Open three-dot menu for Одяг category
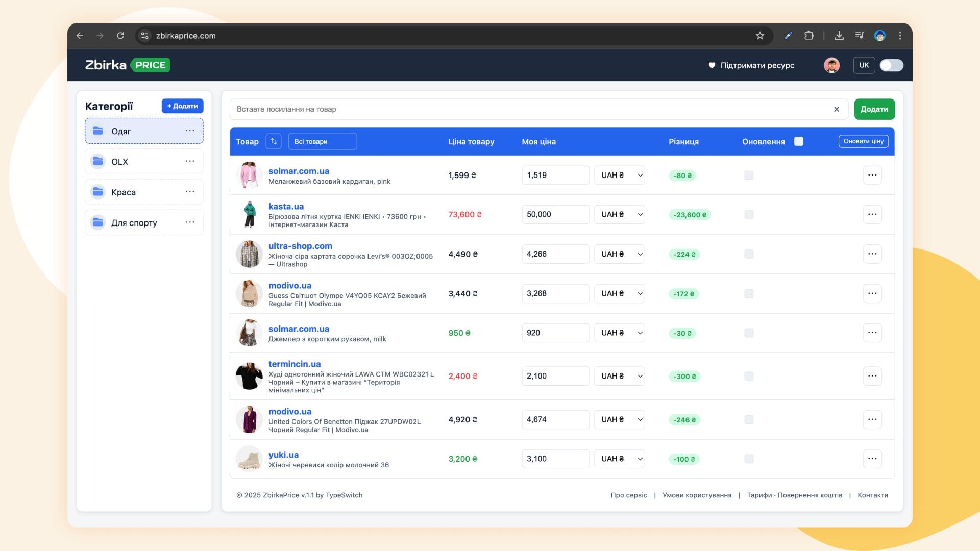This screenshot has height=551, width=980. click(x=190, y=131)
